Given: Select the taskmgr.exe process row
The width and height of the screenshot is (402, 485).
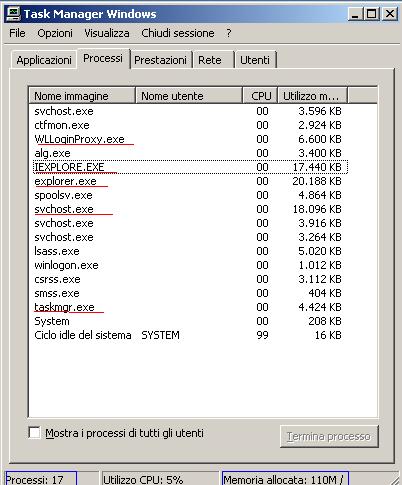Looking at the screenshot, I should [x=190, y=307].
